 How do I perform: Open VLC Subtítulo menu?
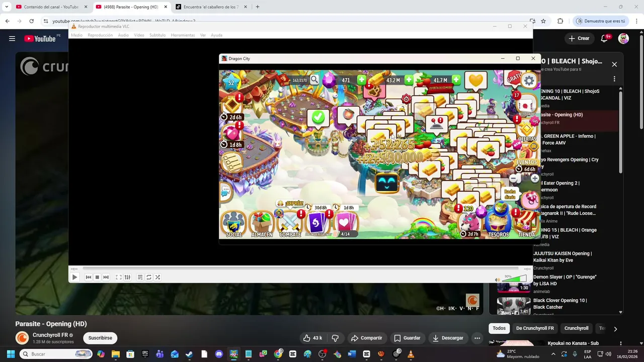click(x=157, y=35)
